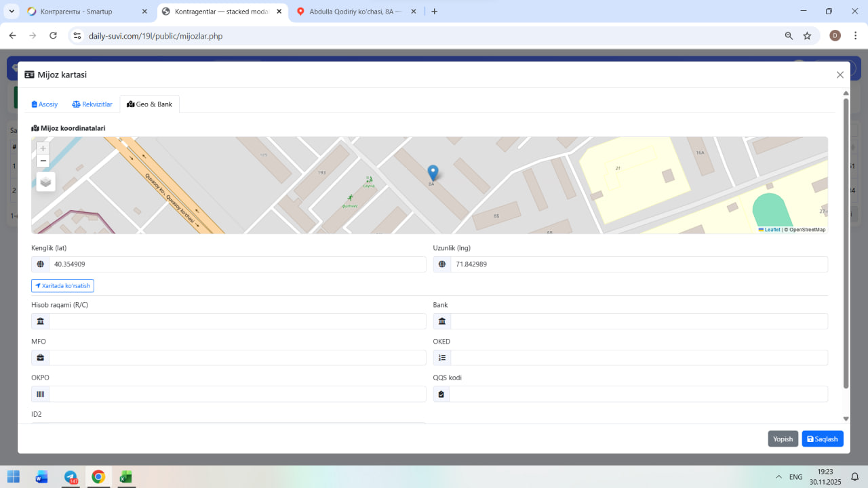Click the modal vertical scrollbar

[846, 244]
